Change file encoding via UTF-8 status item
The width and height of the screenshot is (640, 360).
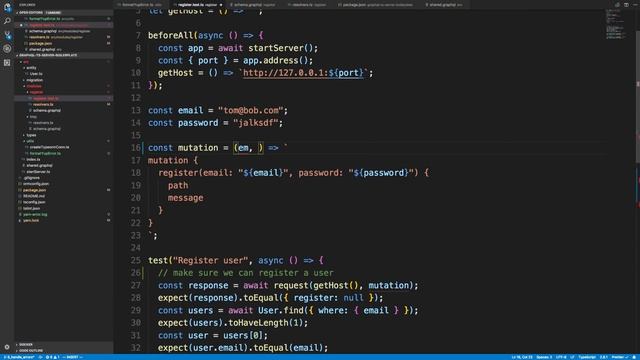(561, 357)
